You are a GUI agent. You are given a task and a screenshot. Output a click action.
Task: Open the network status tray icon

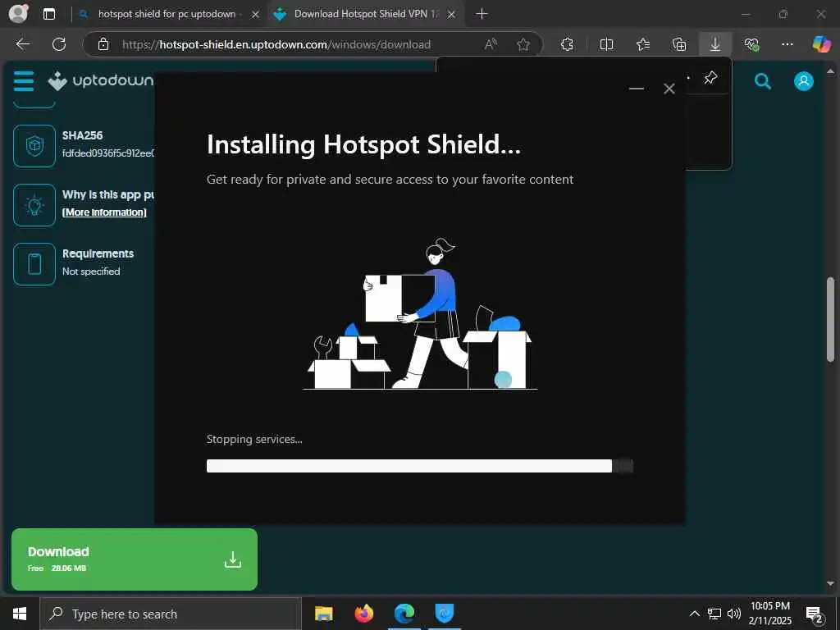[x=714, y=614]
